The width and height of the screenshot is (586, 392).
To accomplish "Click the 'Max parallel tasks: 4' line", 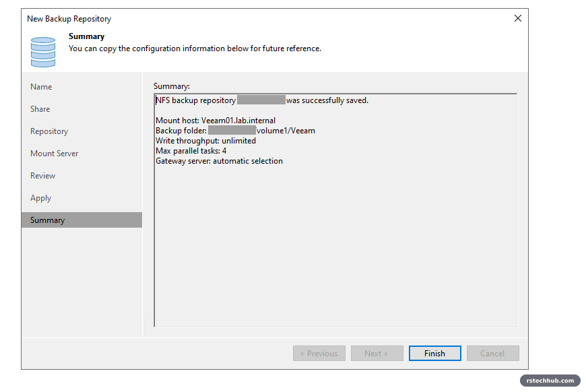I will (191, 151).
